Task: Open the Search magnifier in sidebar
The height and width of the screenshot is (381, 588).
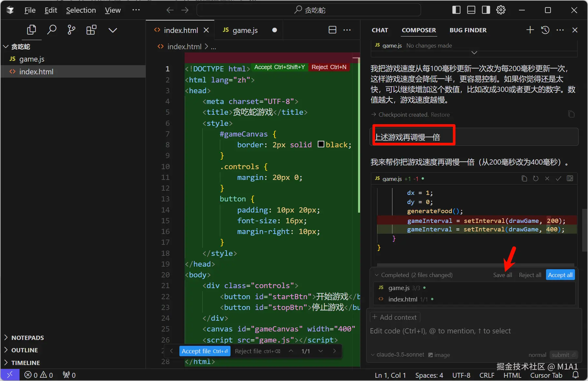Action: (x=51, y=30)
